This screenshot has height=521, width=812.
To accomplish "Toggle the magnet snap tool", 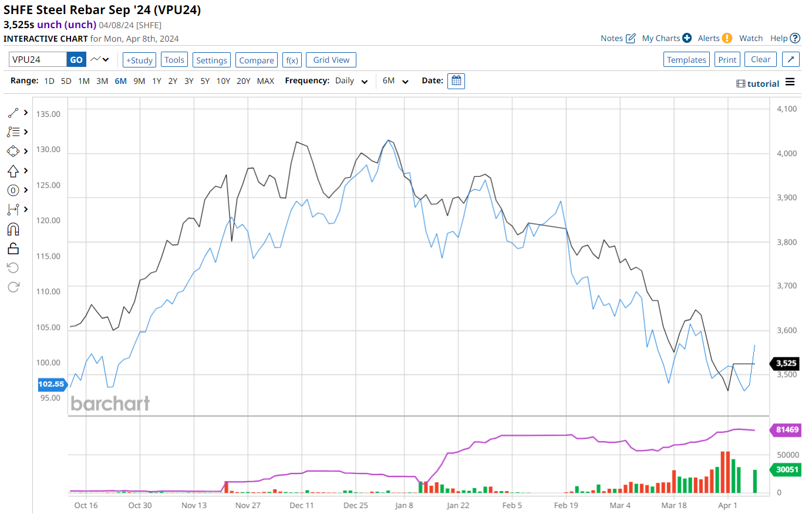I will (x=13, y=229).
